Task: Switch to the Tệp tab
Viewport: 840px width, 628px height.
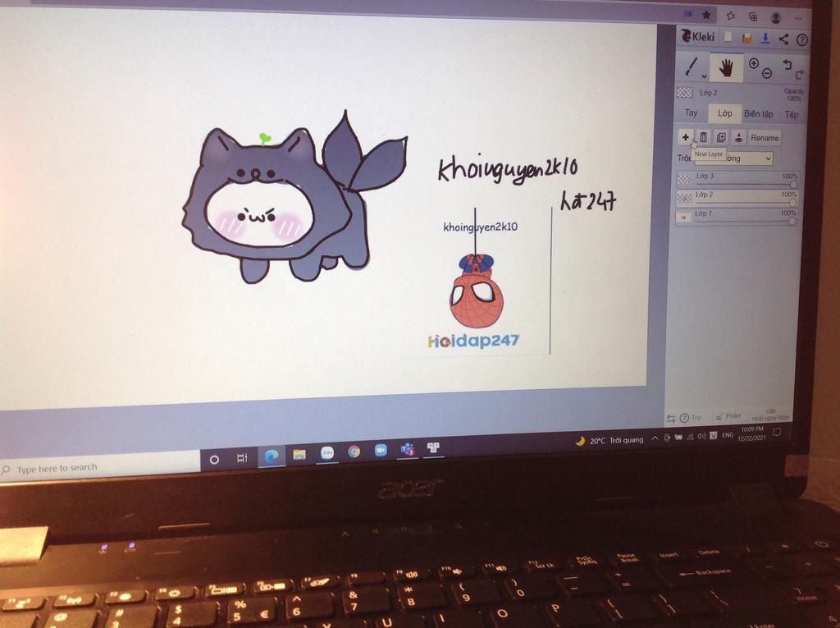Action: (792, 114)
